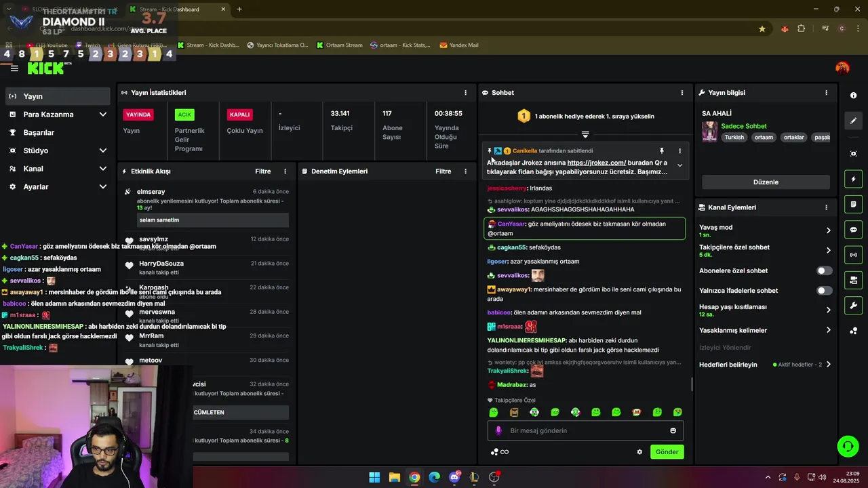The height and width of the screenshot is (488, 868).
Task: Toggle the chat bubble panel icon in sidebar
Action: tap(853, 230)
